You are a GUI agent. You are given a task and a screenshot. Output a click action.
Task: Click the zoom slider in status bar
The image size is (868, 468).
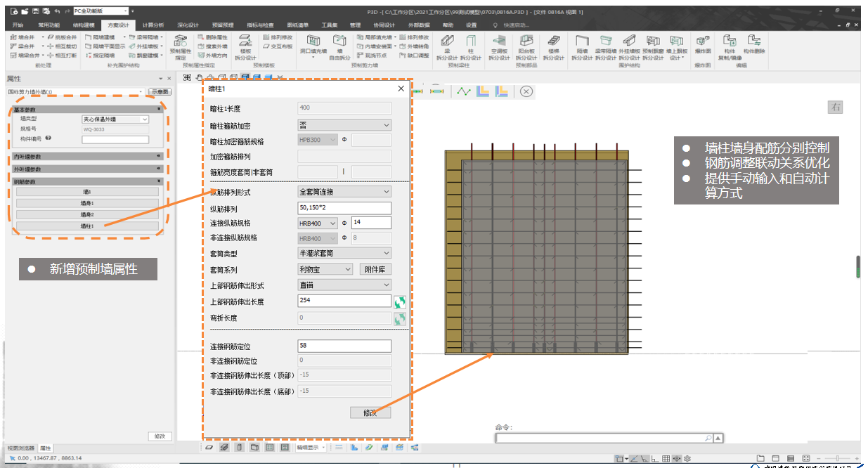pyautogui.click(x=836, y=458)
